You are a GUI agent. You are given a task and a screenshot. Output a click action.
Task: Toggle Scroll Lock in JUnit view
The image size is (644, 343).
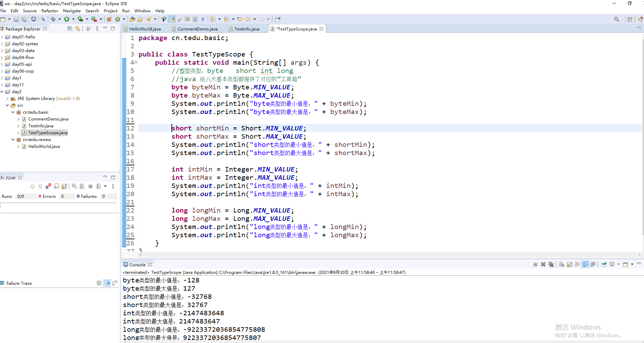[64, 186]
